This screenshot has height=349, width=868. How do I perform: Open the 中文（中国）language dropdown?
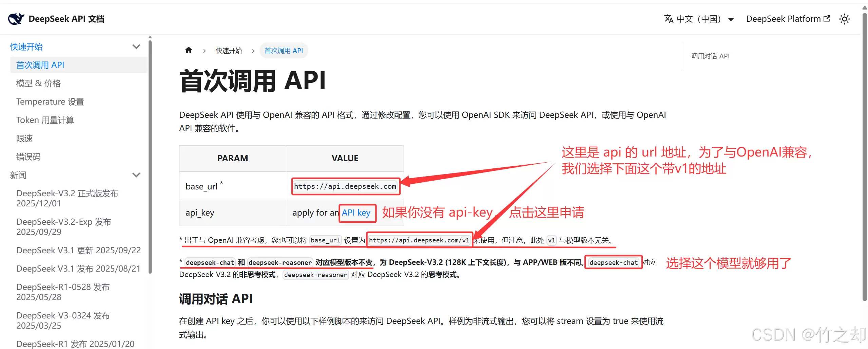(698, 19)
